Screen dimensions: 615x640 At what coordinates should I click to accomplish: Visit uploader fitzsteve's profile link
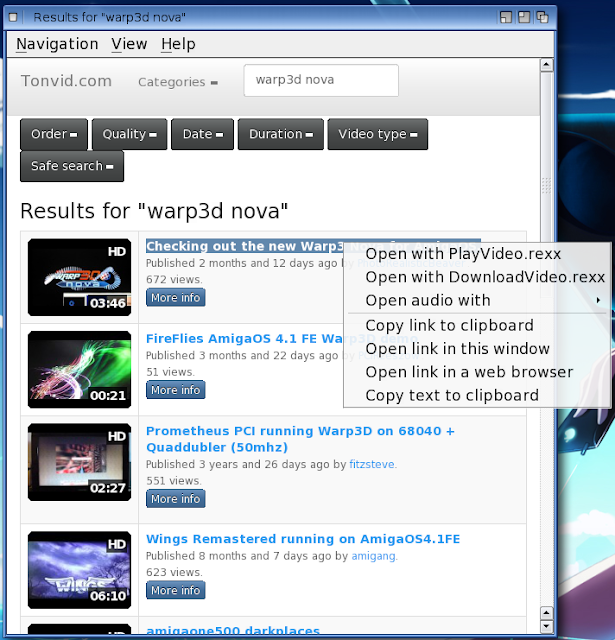(372, 464)
